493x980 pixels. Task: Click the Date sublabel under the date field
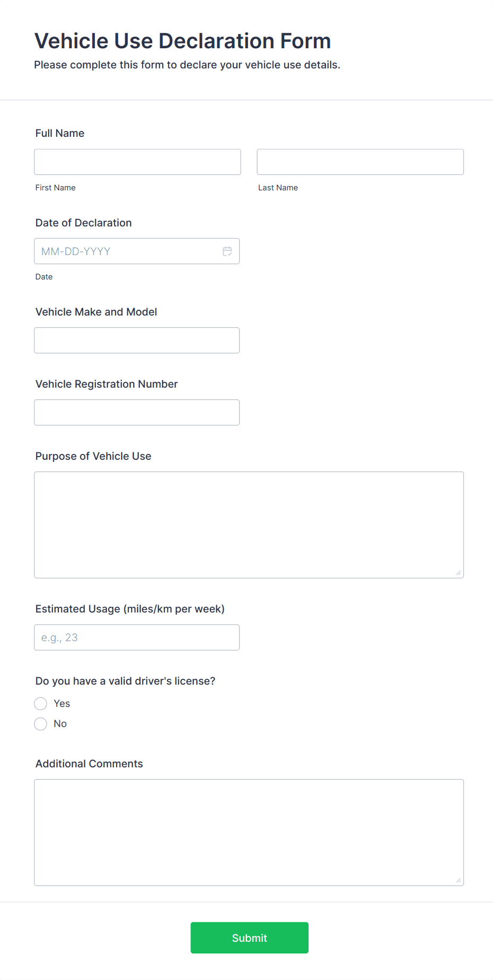[x=44, y=276]
